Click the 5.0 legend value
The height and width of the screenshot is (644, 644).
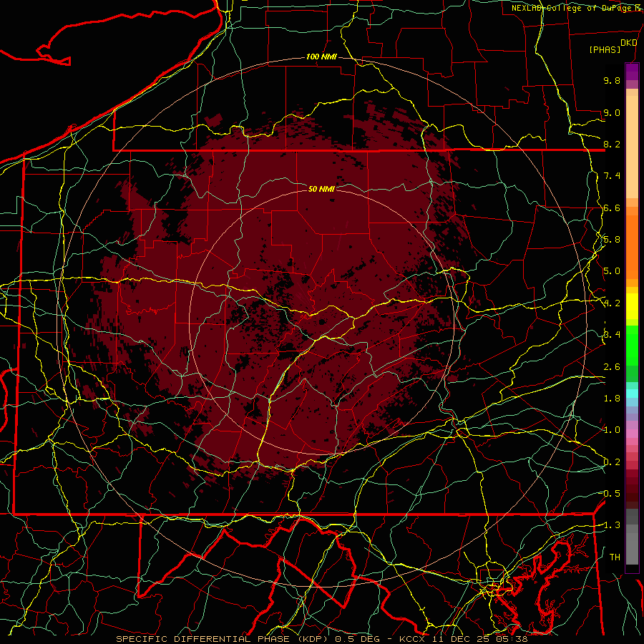point(612,271)
